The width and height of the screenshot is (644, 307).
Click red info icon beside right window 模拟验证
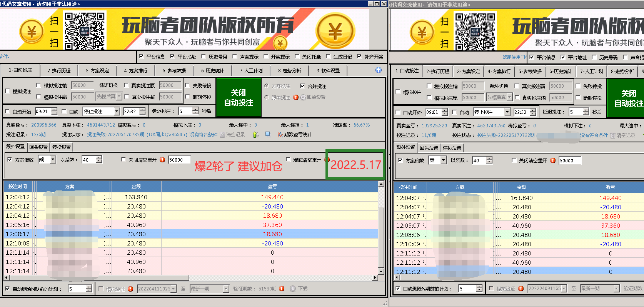[521, 289]
